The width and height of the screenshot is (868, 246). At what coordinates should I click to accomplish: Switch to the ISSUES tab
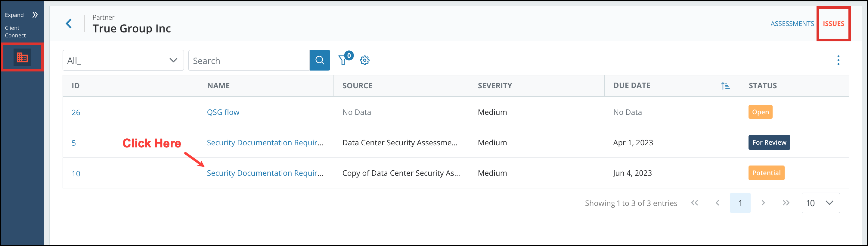tap(833, 24)
